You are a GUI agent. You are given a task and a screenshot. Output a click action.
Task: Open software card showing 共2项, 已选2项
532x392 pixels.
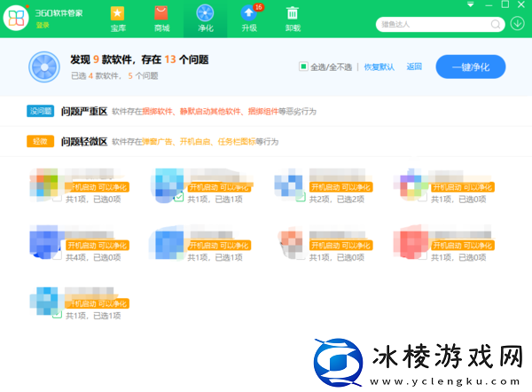pos(324,185)
